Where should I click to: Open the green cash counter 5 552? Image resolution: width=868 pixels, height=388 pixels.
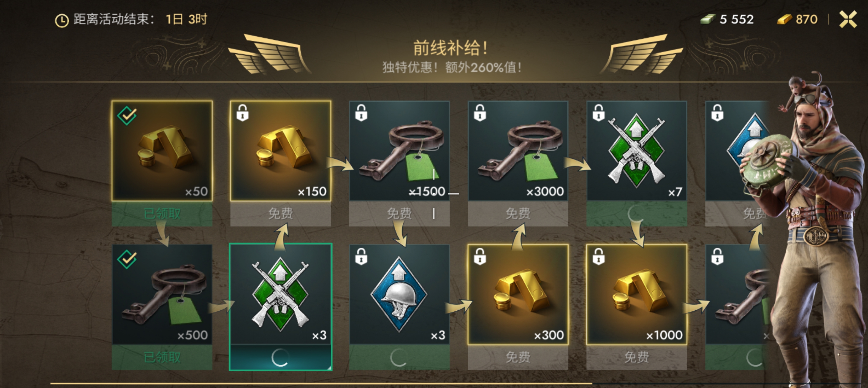coord(727,19)
